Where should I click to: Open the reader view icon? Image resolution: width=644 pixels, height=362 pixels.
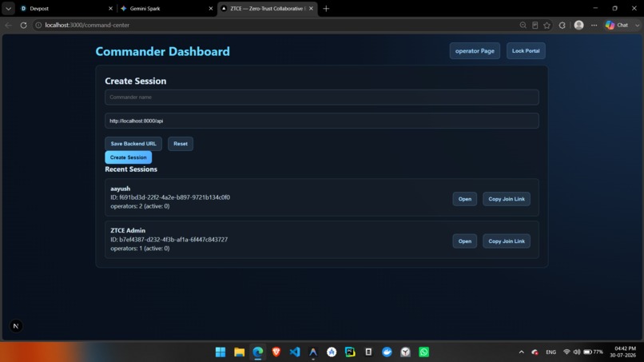coord(535,25)
